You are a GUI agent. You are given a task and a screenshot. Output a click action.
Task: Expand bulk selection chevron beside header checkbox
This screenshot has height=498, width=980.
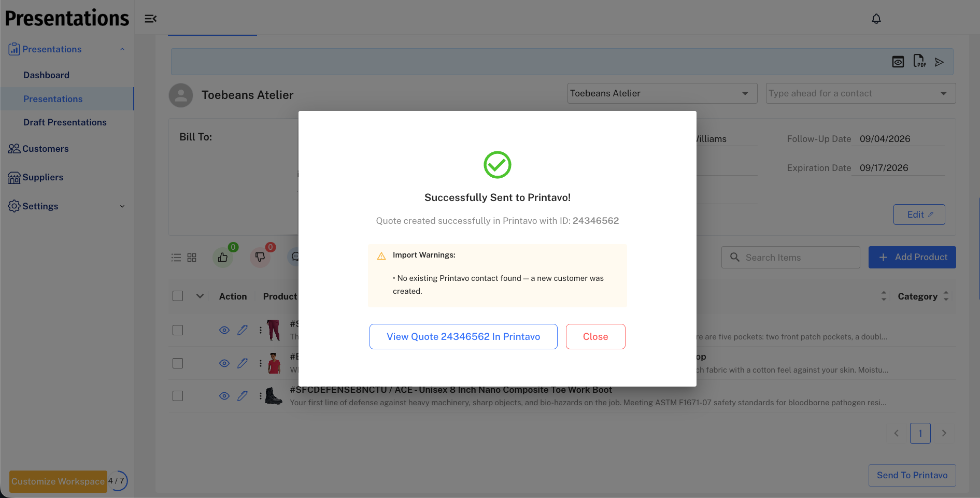coord(200,296)
